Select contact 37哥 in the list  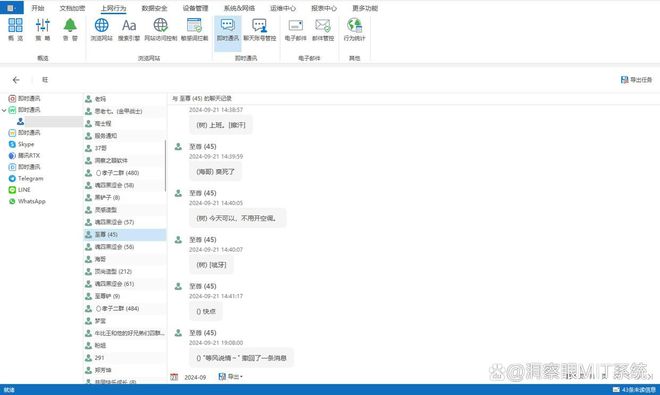[x=125, y=148]
